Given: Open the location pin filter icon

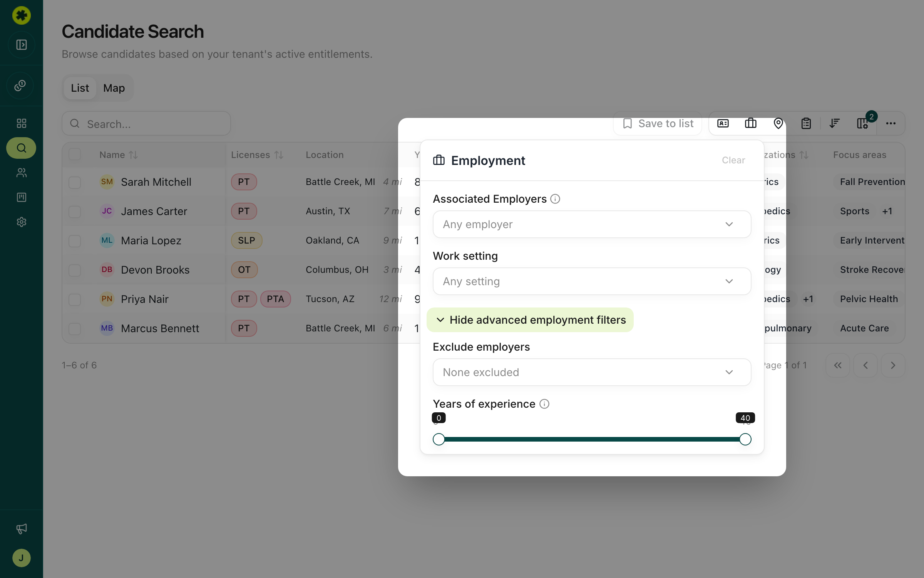Looking at the screenshot, I should coord(778,123).
